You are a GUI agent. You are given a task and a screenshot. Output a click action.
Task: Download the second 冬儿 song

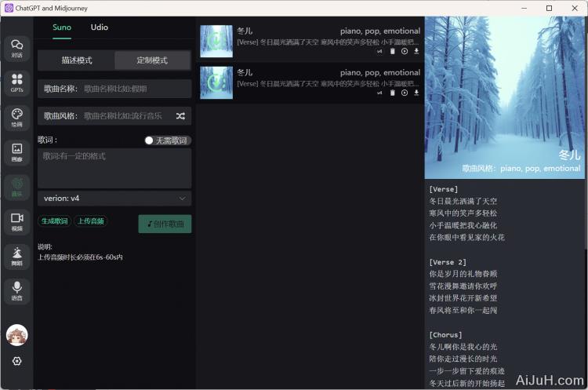coord(416,93)
